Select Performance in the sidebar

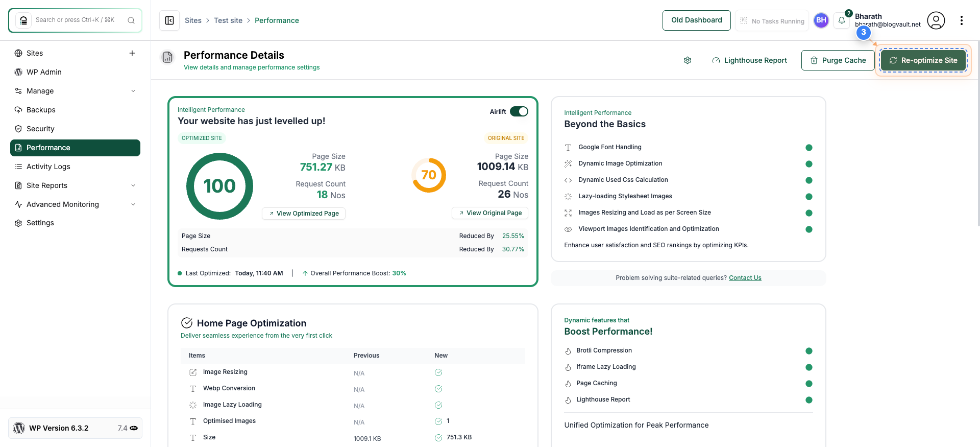(x=75, y=148)
